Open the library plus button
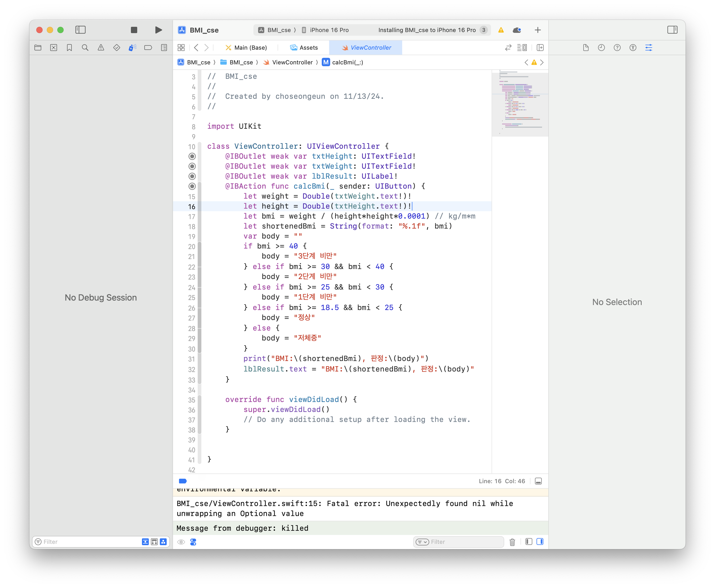Viewport: 715px width, 588px height. (x=538, y=30)
